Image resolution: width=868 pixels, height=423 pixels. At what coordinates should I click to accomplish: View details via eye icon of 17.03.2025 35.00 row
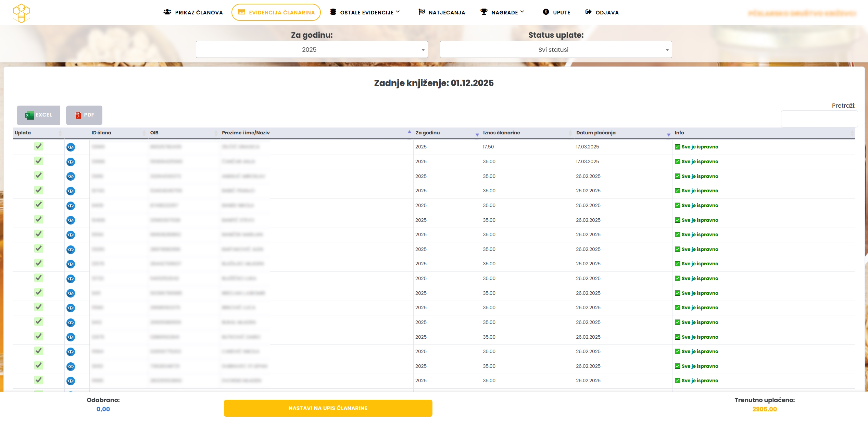(71, 162)
